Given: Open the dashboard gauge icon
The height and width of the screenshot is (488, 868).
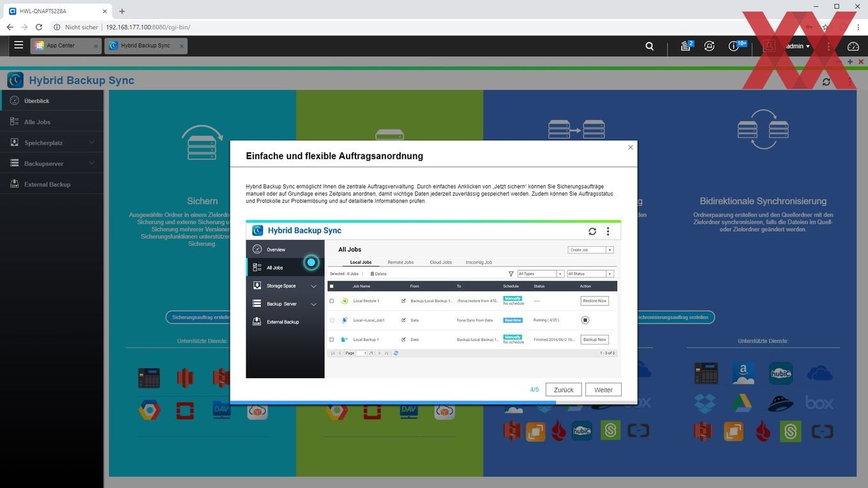Looking at the screenshot, I should (x=853, y=46).
